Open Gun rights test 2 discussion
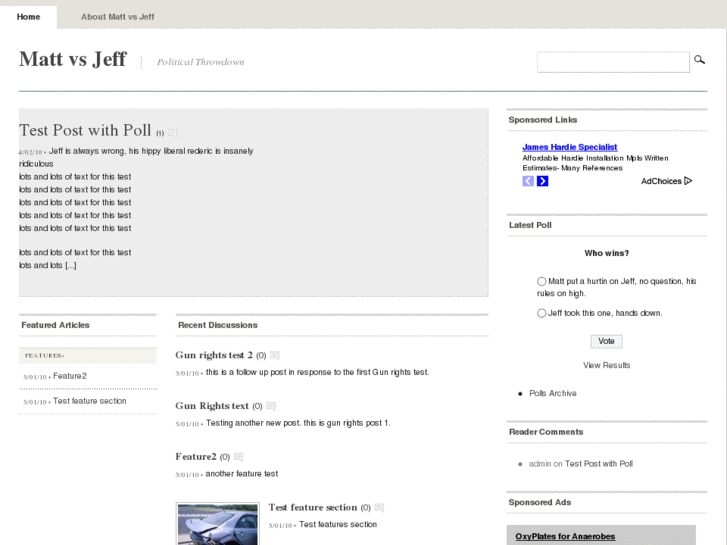 tap(214, 355)
